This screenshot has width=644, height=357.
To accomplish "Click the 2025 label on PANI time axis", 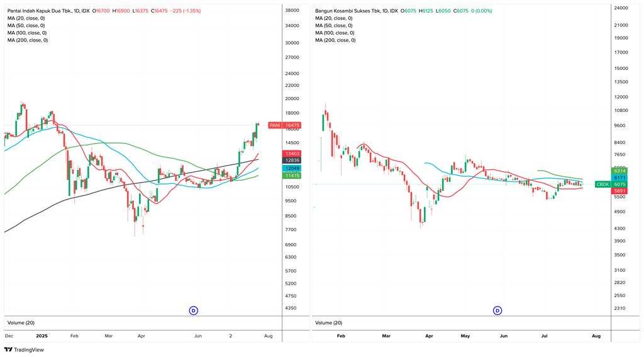I will 42,336.
